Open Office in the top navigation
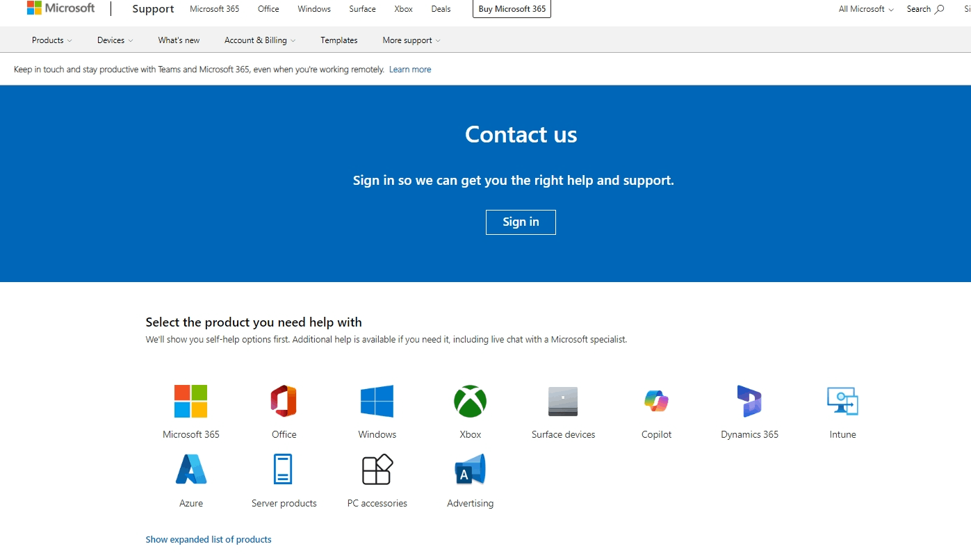 [268, 9]
